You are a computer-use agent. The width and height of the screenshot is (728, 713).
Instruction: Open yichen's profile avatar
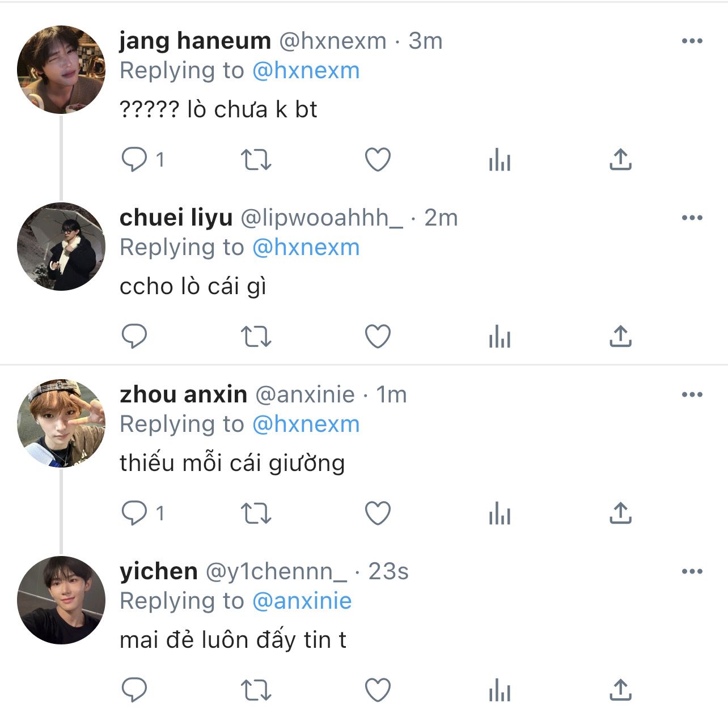(x=61, y=600)
